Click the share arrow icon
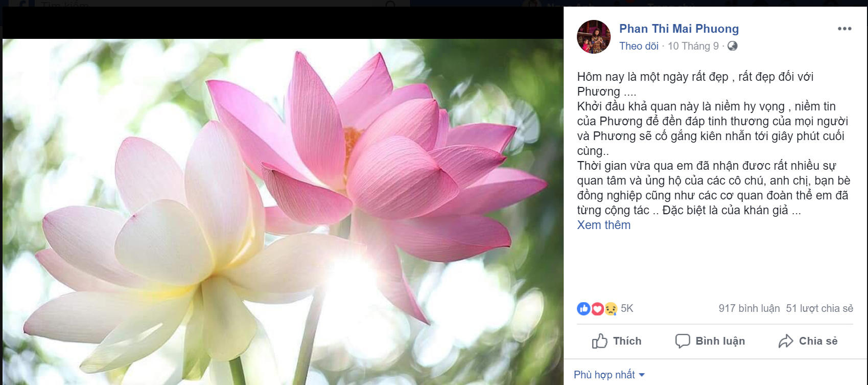Screen dimensions: 868x385 coord(786,341)
